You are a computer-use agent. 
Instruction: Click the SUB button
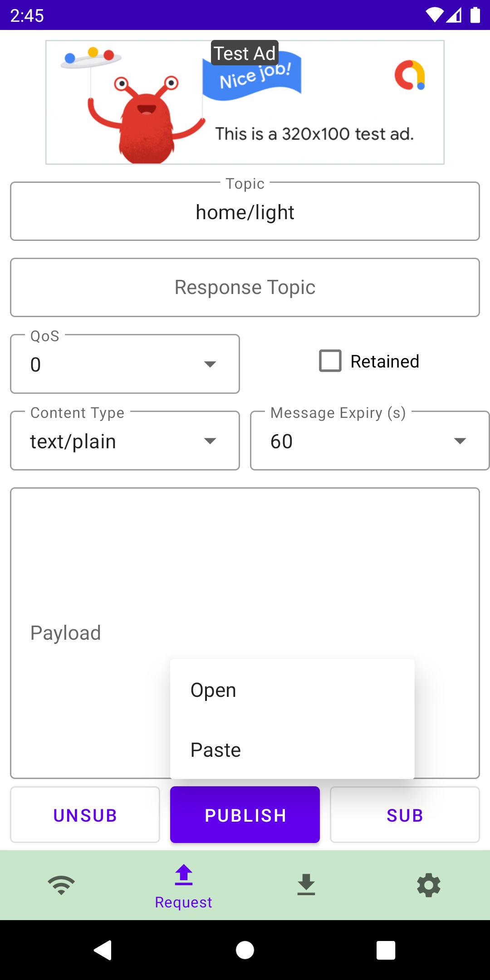click(x=405, y=815)
